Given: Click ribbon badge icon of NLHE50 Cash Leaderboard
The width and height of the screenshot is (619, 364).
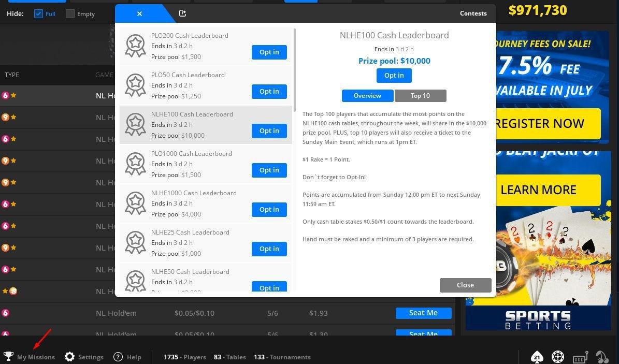Looking at the screenshot, I should (135, 281).
